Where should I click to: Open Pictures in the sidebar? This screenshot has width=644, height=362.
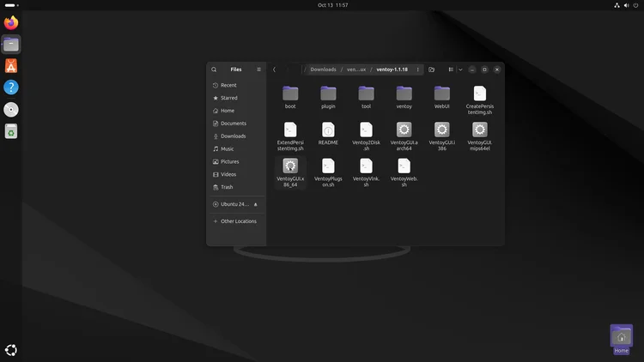click(236, 161)
